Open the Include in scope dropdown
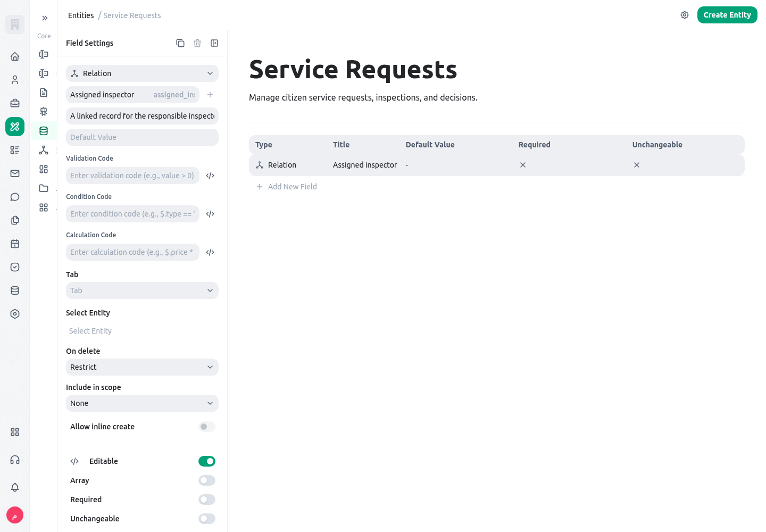The height and width of the screenshot is (532, 766). click(x=142, y=403)
